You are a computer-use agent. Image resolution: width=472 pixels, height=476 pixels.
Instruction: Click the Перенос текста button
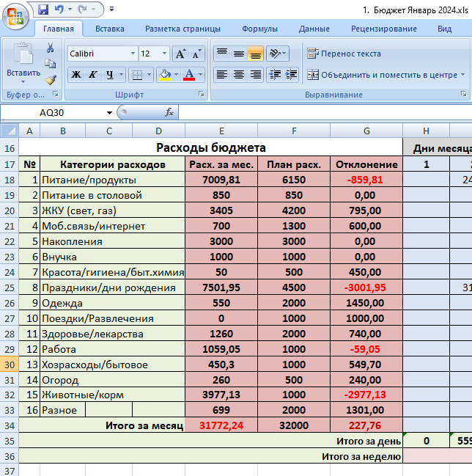pyautogui.click(x=344, y=54)
